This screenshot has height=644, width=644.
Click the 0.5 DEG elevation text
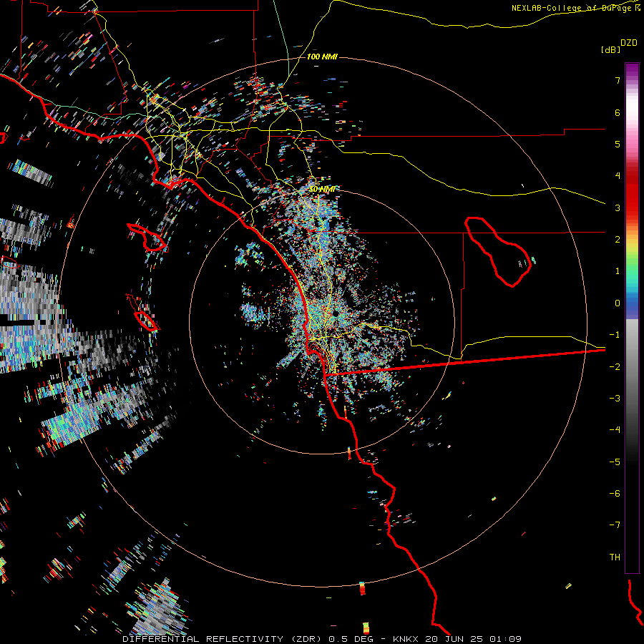[x=351, y=639]
